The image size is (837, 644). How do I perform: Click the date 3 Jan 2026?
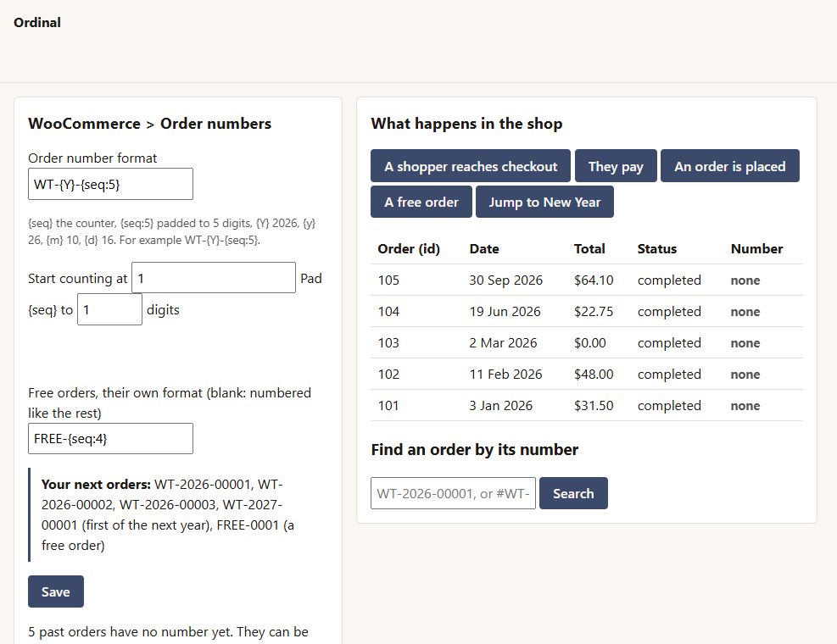[501, 406]
